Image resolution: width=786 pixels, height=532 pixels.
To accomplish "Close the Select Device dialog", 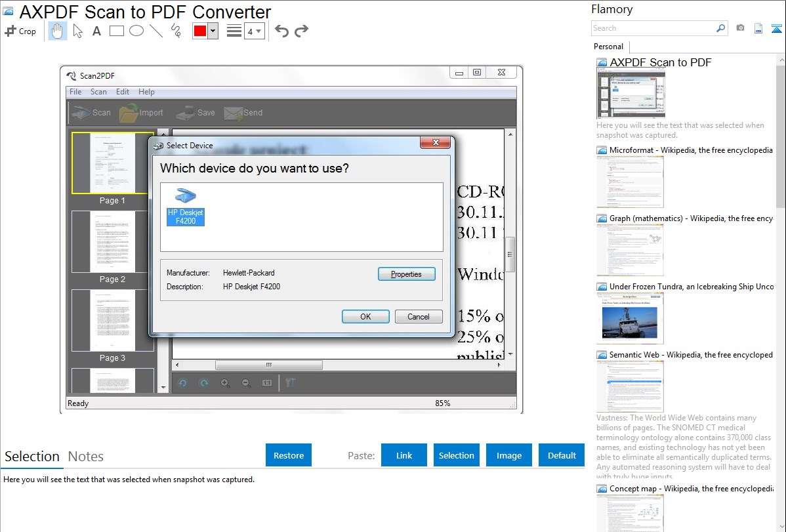I will (435, 143).
